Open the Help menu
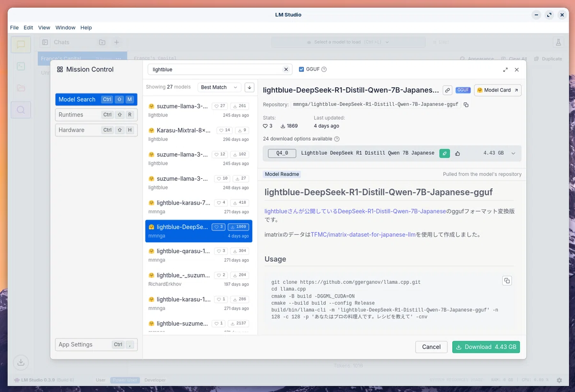Screen dimensions: 575x392 point(86,28)
